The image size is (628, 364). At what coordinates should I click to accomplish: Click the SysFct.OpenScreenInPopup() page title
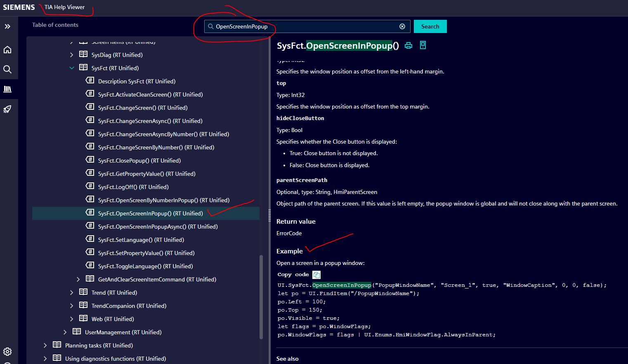click(x=338, y=45)
